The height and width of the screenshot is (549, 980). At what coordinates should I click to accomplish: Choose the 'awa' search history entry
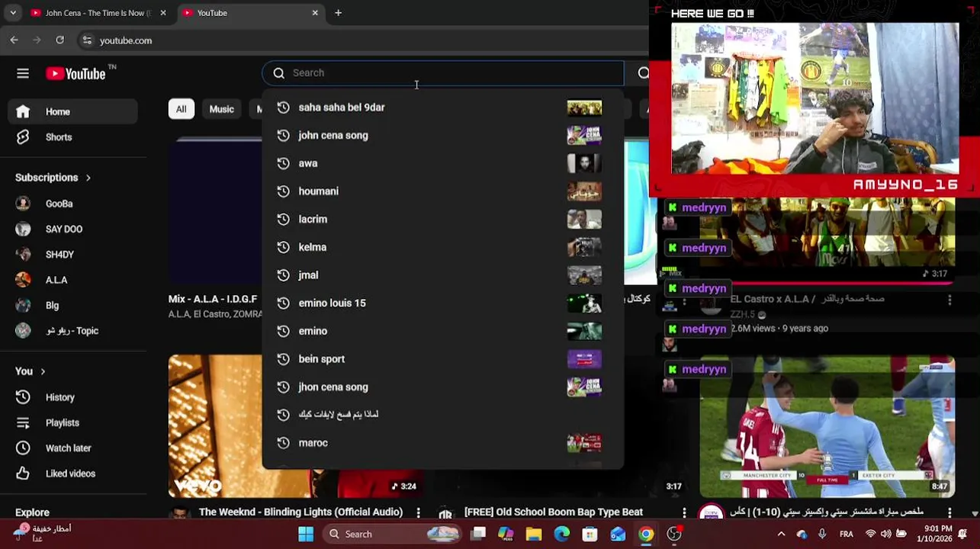click(x=443, y=163)
